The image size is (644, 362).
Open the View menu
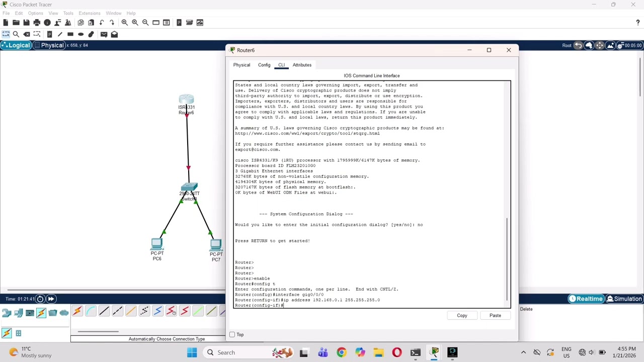53,13
